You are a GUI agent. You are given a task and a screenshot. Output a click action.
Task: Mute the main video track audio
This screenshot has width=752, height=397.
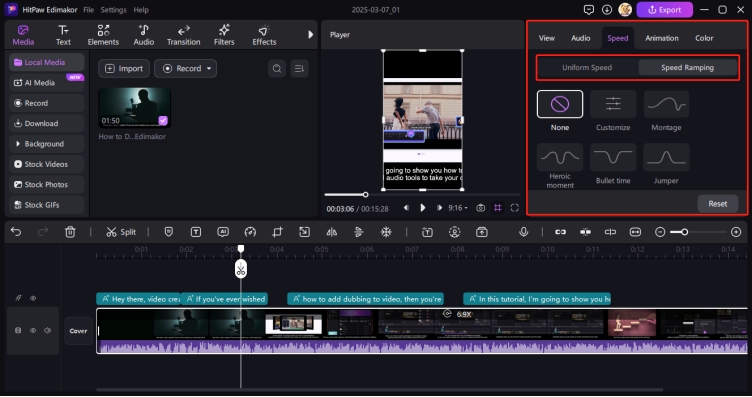(x=47, y=330)
